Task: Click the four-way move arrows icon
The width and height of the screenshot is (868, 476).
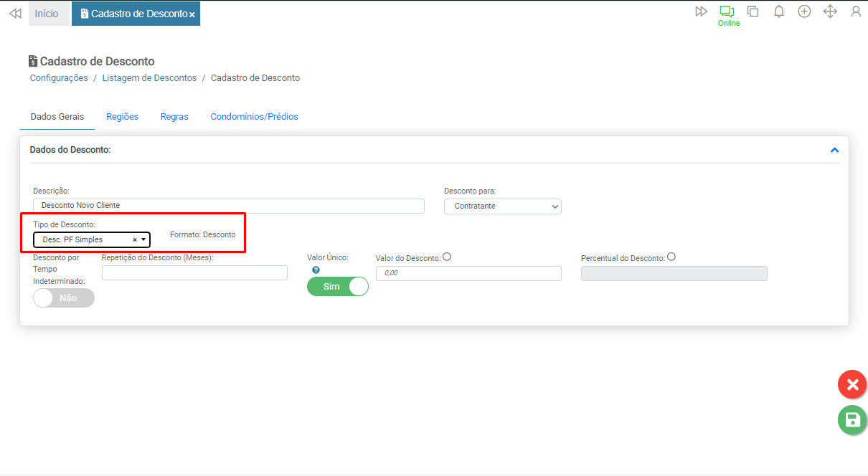Action: (830, 11)
